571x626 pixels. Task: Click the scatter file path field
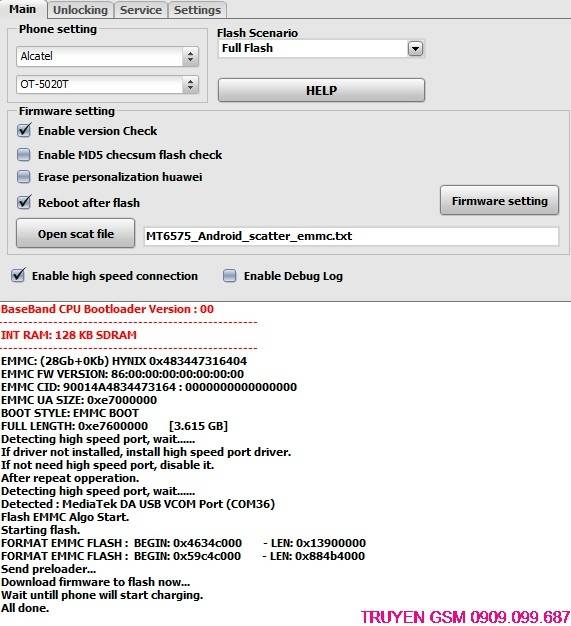click(351, 236)
